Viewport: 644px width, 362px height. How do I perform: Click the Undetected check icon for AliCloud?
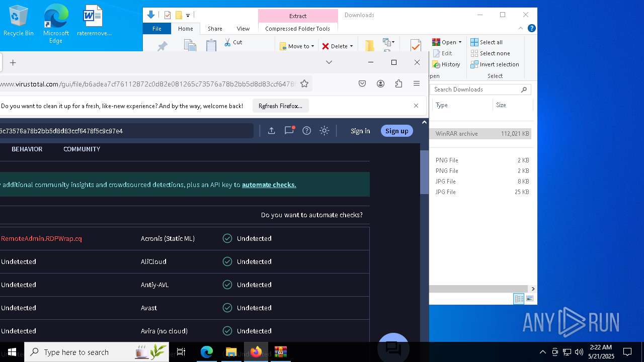(x=227, y=261)
